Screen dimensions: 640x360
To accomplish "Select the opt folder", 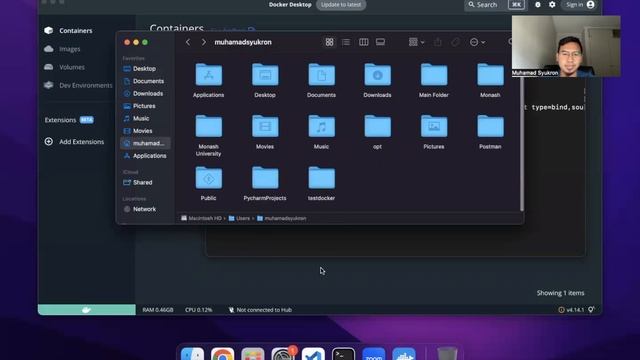I will 378,126.
